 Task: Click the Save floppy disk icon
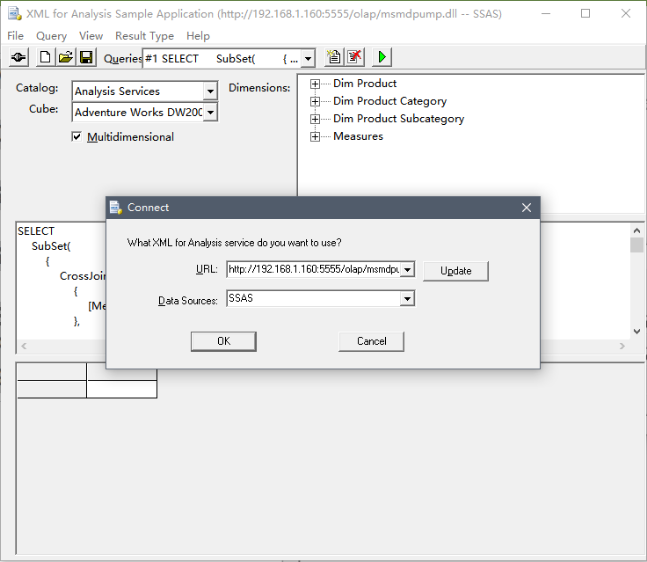85,58
